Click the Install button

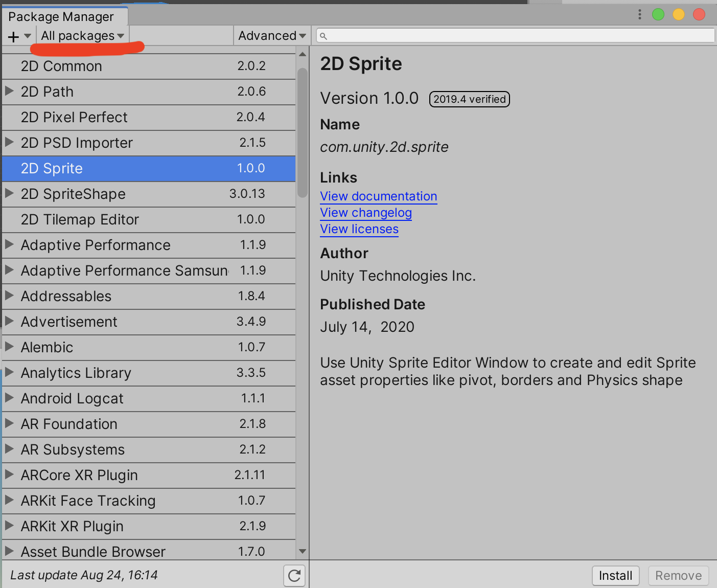click(615, 576)
